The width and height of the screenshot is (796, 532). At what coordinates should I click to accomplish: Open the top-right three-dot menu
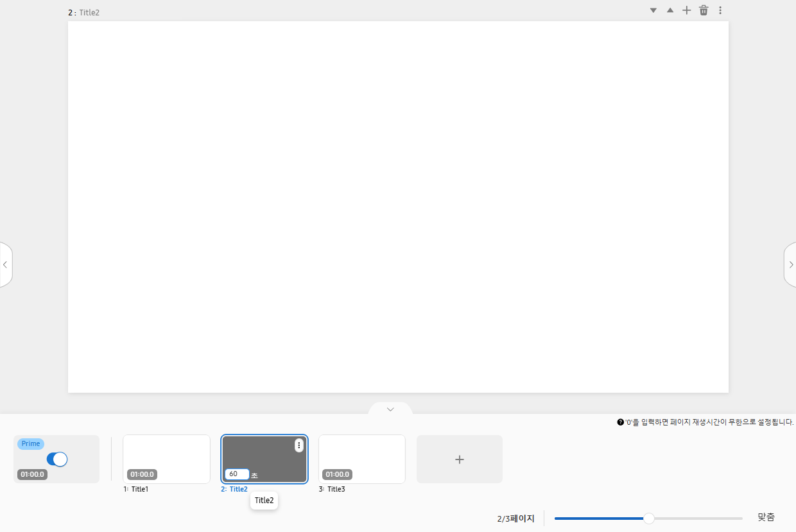tap(720, 10)
